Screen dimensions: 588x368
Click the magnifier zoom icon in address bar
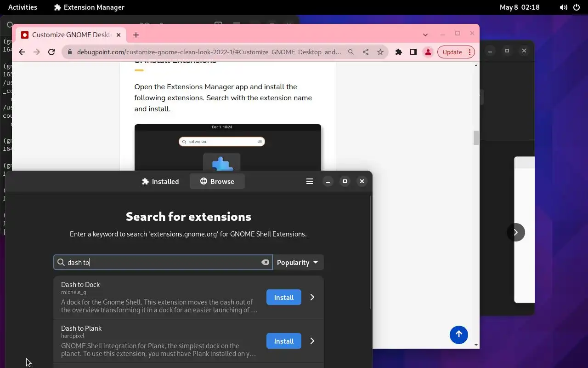[x=351, y=52]
